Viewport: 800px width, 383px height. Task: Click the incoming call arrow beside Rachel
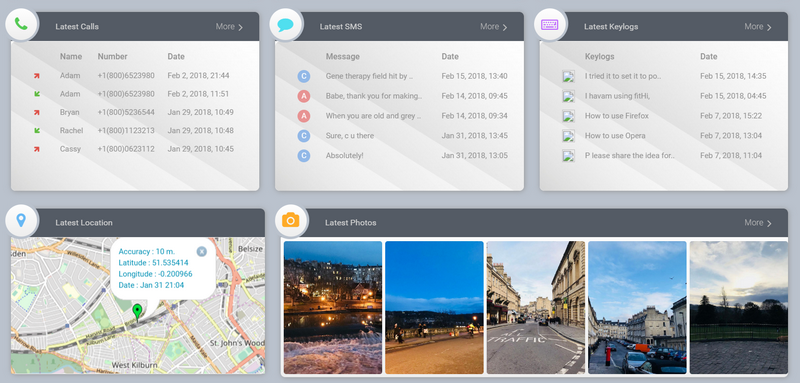click(x=37, y=131)
